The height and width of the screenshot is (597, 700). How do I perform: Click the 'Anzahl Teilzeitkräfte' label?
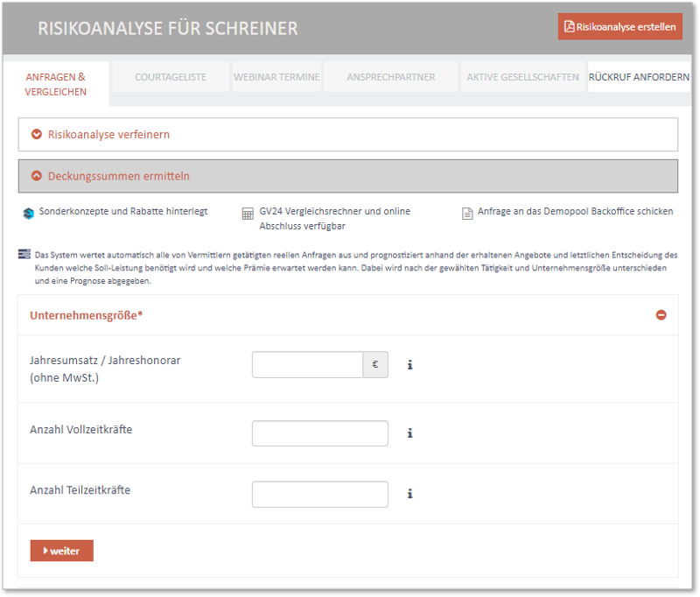click(x=80, y=490)
